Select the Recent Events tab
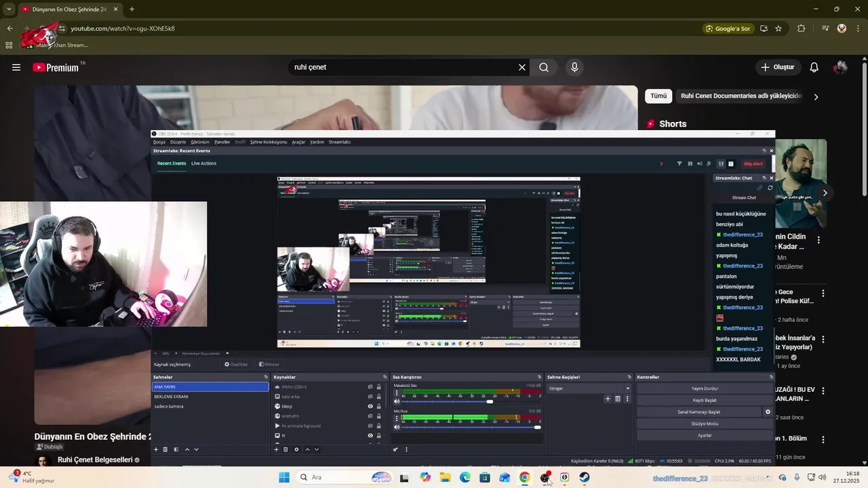Viewport: 868px width, 488px height. pyautogui.click(x=172, y=163)
